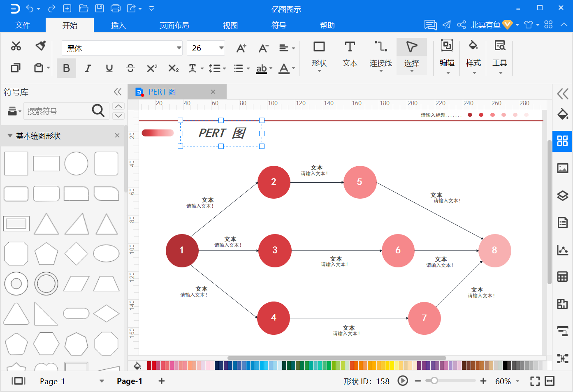Click the Cut scissors icon
The image size is (573, 392).
(16, 46)
